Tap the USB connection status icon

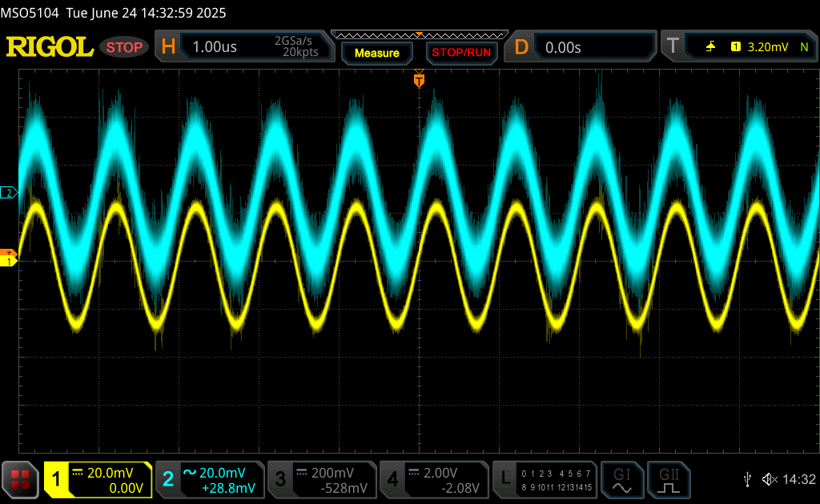[x=747, y=479]
